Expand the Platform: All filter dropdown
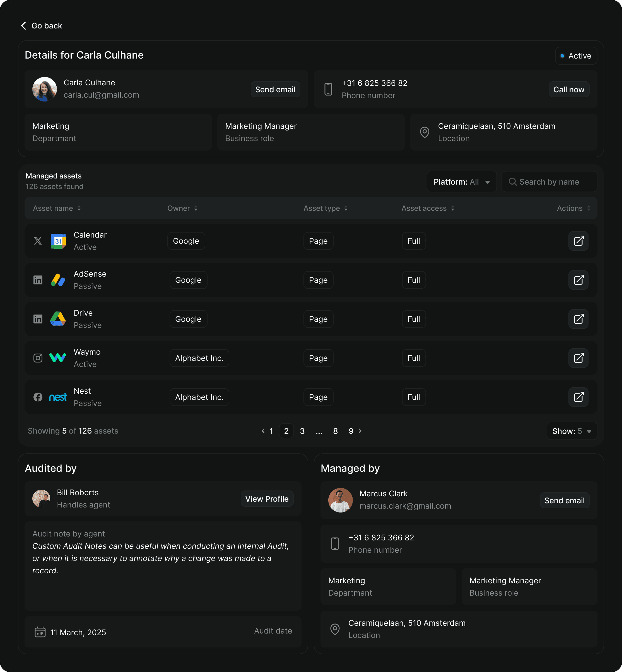This screenshot has height=672, width=622. (x=461, y=182)
